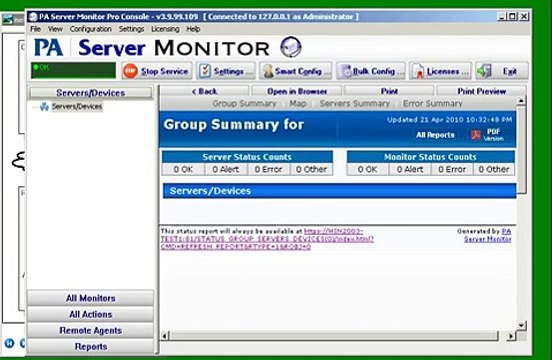Click the Servers/Devices blue section header

pyautogui.click(x=340, y=191)
